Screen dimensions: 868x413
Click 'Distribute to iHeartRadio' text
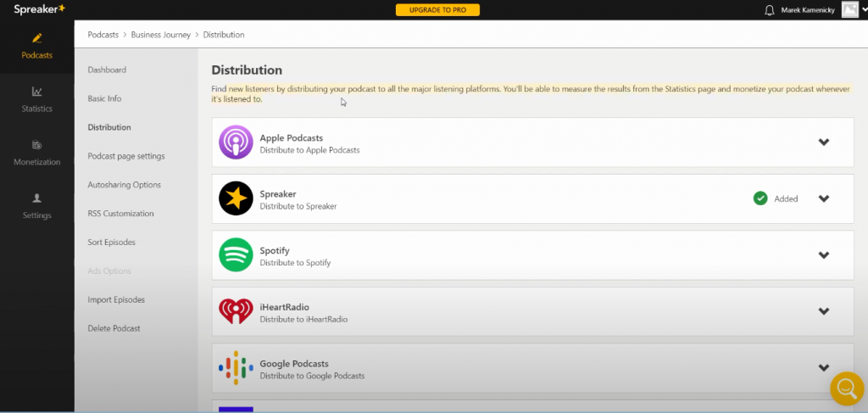pos(303,320)
